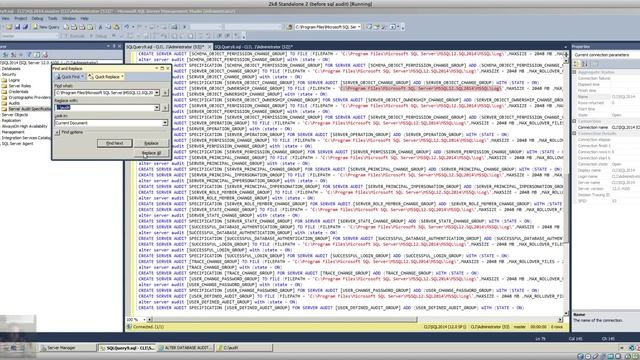Click the Replace All button
This screenshot has width=640, height=360.
pyautogui.click(x=151, y=153)
